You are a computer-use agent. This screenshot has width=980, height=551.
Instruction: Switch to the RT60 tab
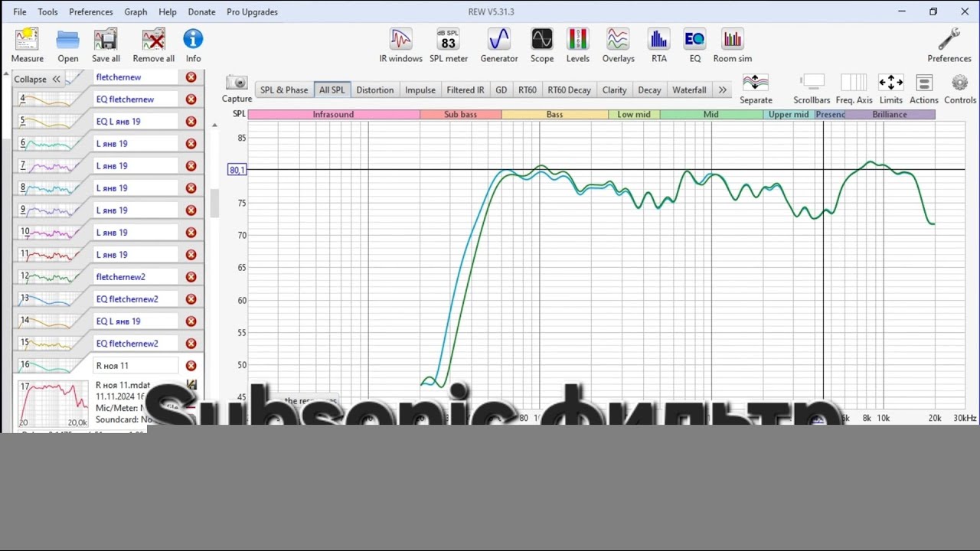[528, 90]
